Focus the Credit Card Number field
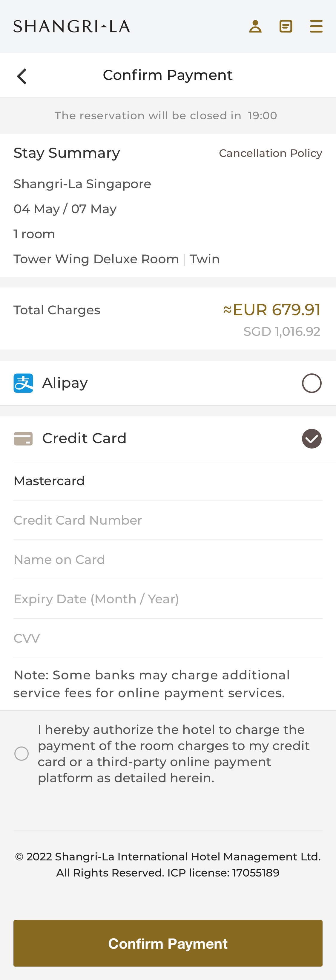336x980 pixels. 168,520
